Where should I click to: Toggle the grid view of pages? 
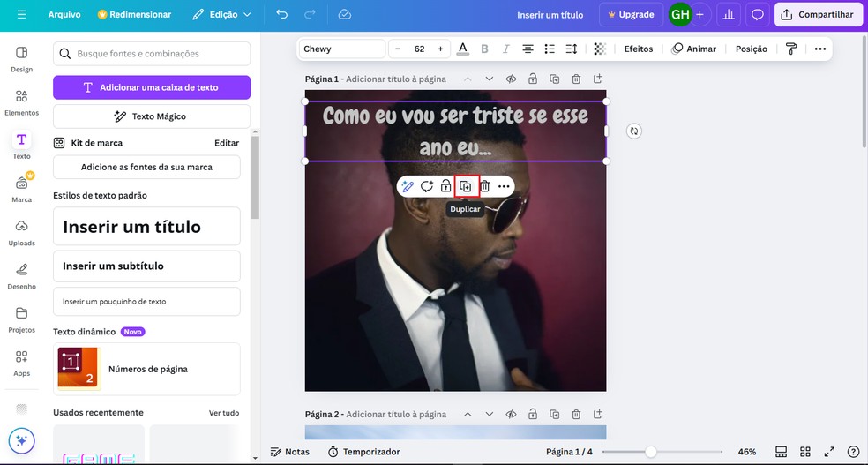(x=805, y=452)
